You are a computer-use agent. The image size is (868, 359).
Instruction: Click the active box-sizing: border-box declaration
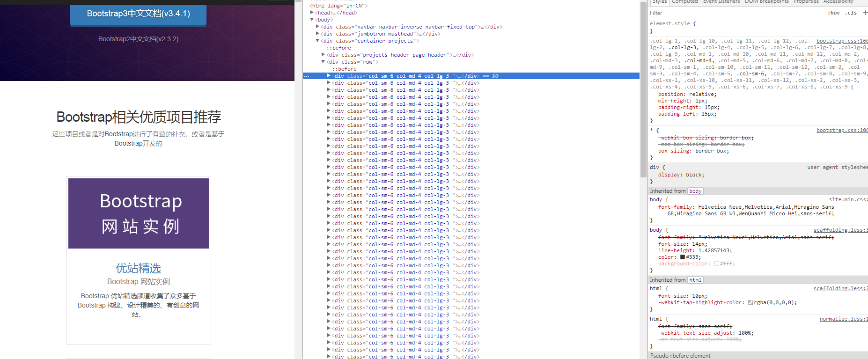pyautogui.click(x=693, y=151)
